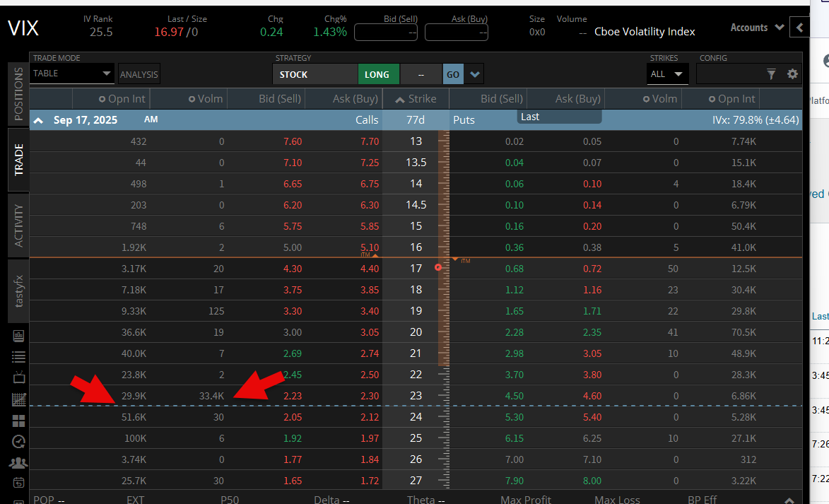
Task: Toggle the put side Opn Int column dot
Action: (712, 99)
